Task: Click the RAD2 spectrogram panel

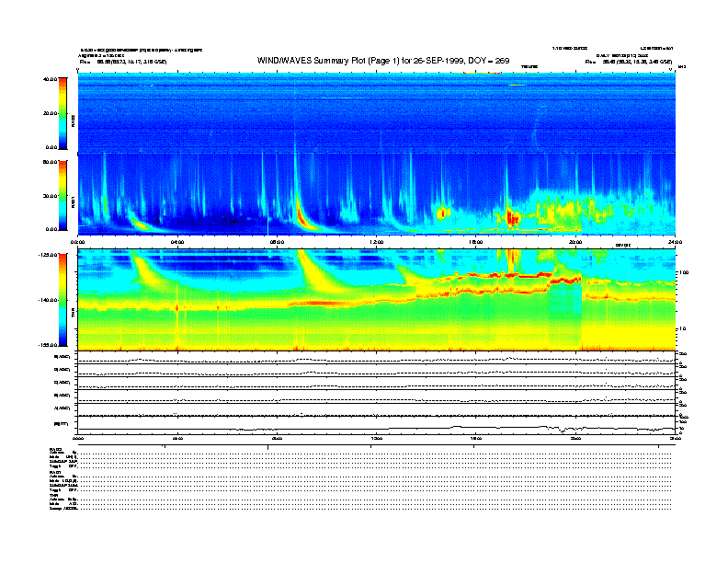Action: (377, 112)
